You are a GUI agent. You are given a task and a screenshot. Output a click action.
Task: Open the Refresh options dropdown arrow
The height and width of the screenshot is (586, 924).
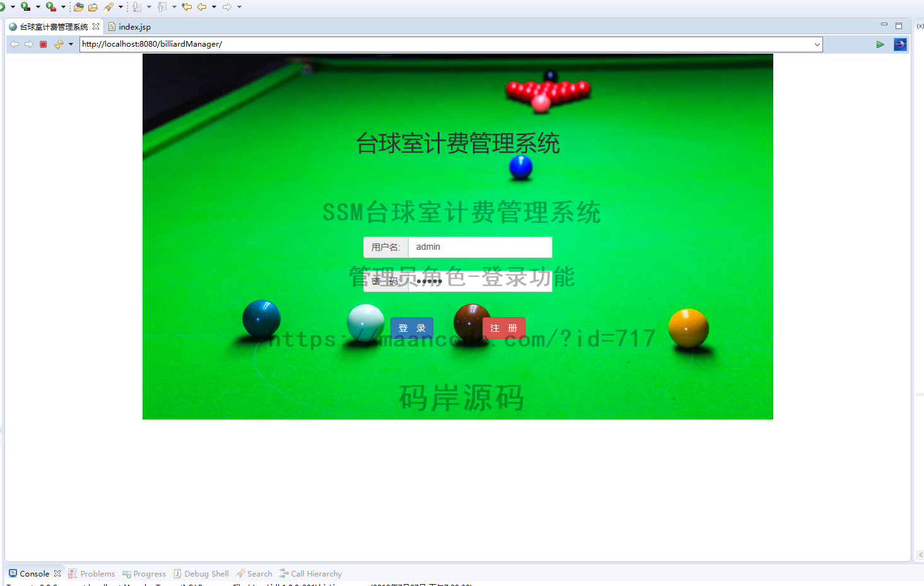click(x=71, y=44)
